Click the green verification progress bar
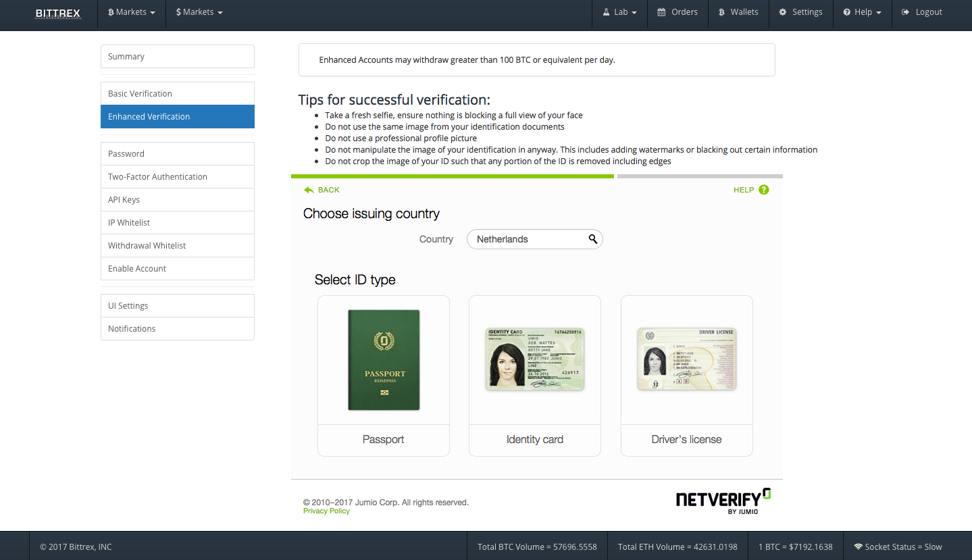972x560 pixels. pos(453,176)
